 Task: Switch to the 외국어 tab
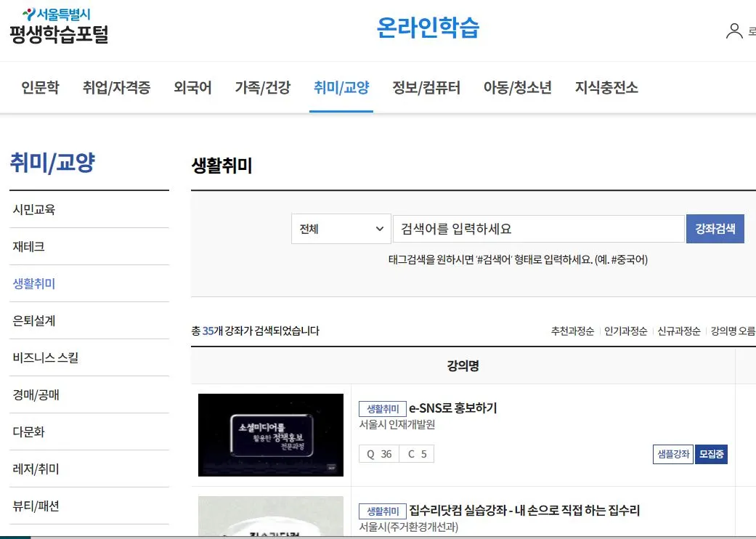point(192,87)
